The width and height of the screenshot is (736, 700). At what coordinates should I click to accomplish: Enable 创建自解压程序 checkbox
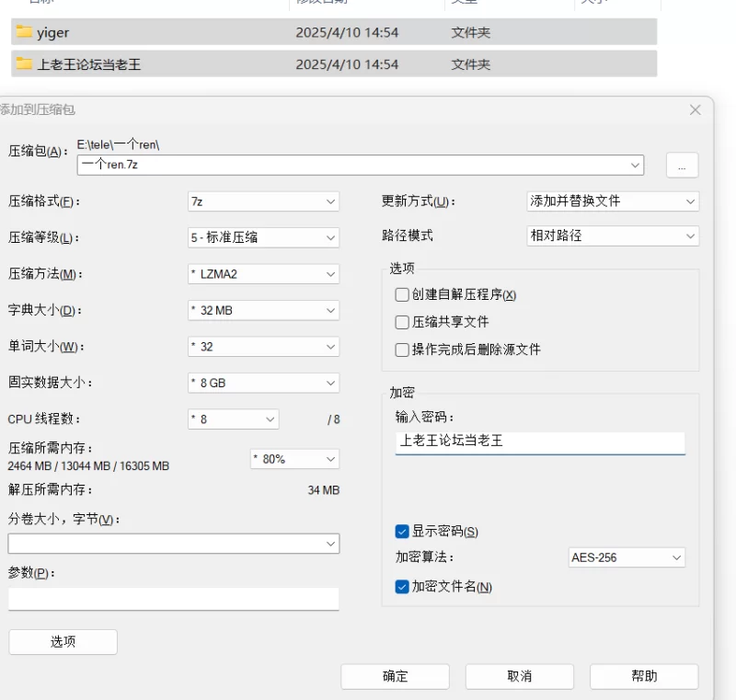coord(402,295)
